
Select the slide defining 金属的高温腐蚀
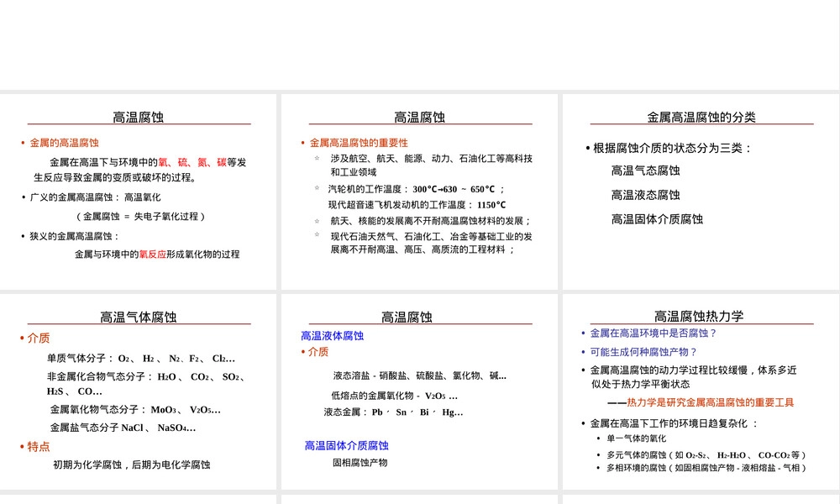click(139, 192)
